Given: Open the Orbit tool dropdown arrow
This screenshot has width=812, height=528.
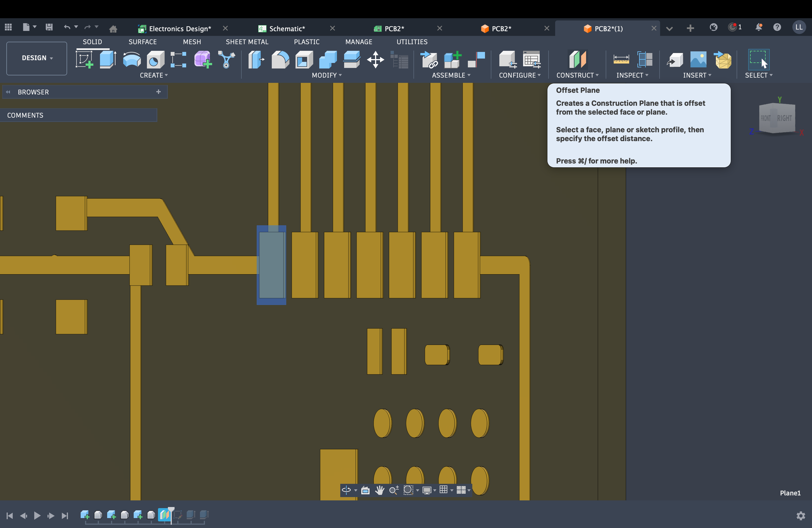Looking at the screenshot, I should tap(355, 490).
